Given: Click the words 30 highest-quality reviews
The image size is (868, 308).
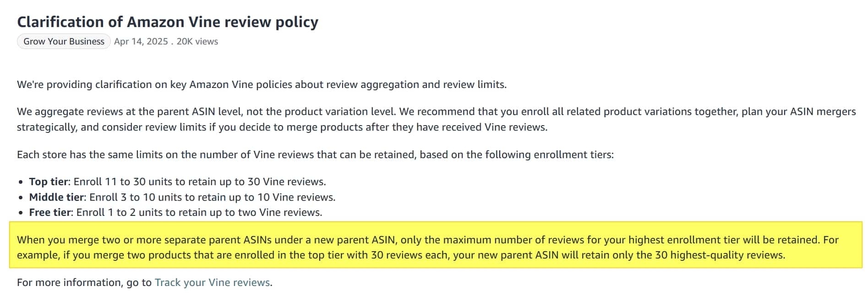Looking at the screenshot, I should [719, 255].
